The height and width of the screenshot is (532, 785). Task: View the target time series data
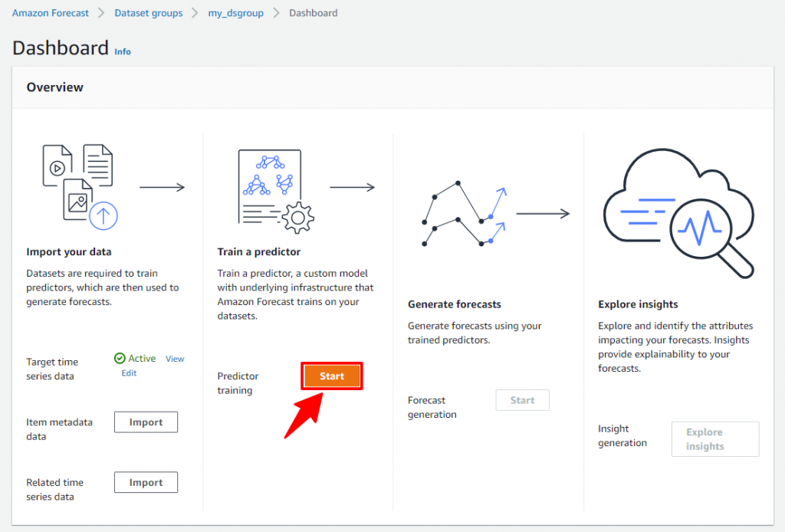pyautogui.click(x=175, y=359)
